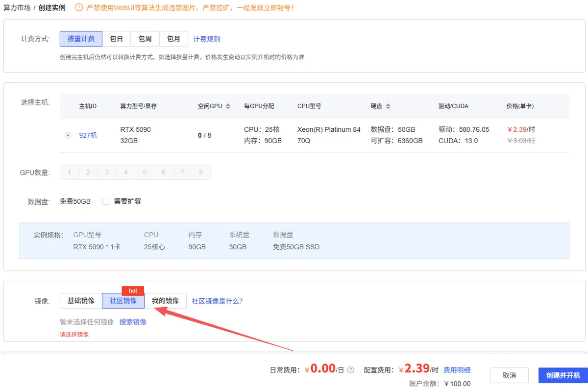Screen dimensions: 588x387
Task: Click the 免费50GB SSD spec text
Action: pyautogui.click(x=296, y=247)
